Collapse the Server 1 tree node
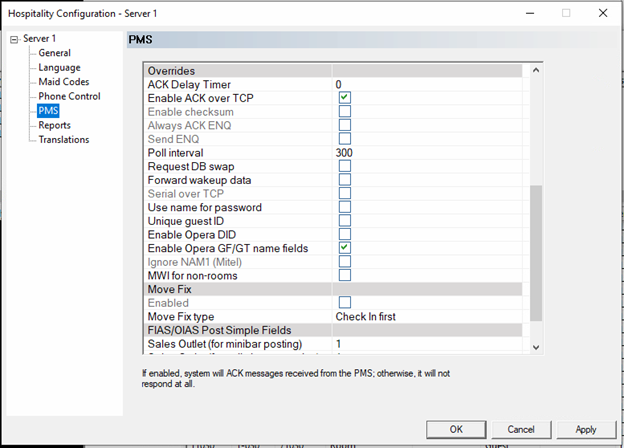The width and height of the screenshot is (624, 448). [13, 39]
